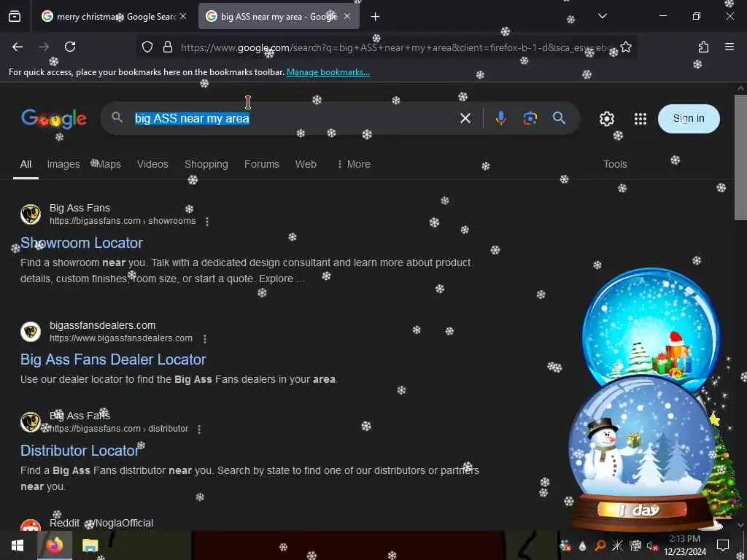Image resolution: width=747 pixels, height=560 pixels.
Task: Open the Windows Start menu
Action: tap(18, 545)
